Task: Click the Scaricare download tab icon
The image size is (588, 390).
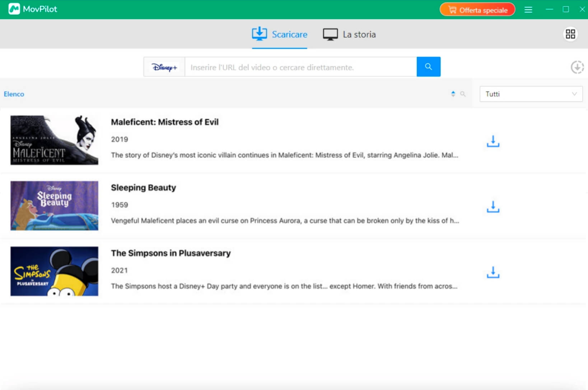Action: click(260, 34)
